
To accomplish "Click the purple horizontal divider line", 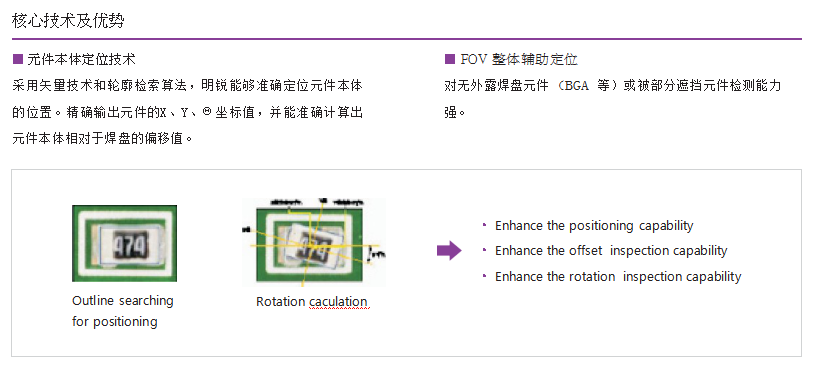I will click(407, 39).
